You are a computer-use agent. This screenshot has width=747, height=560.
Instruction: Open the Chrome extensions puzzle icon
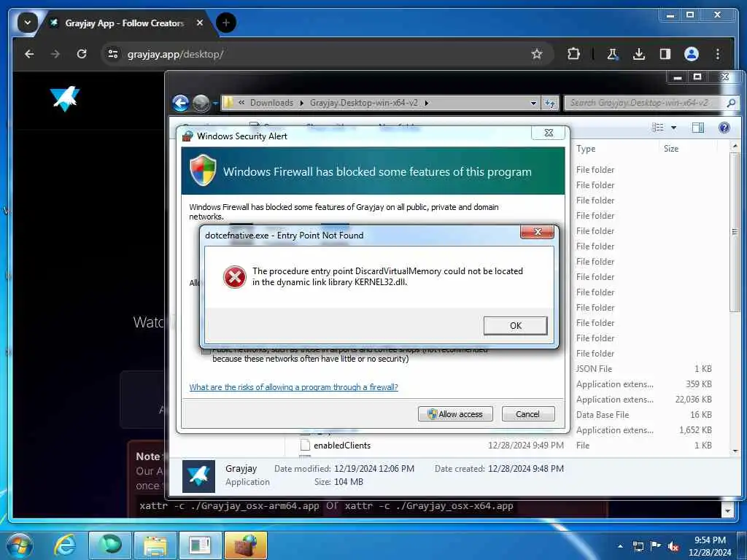point(573,54)
